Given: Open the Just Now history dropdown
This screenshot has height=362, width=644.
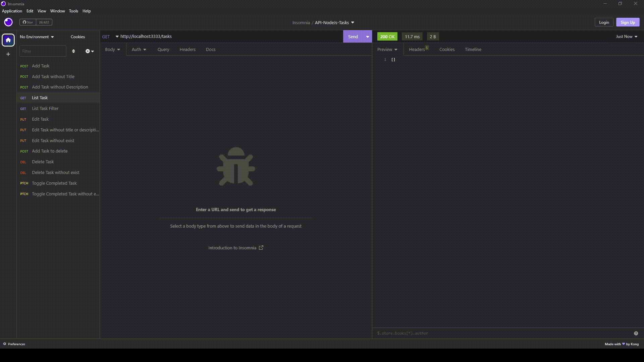Looking at the screenshot, I should [x=626, y=37].
